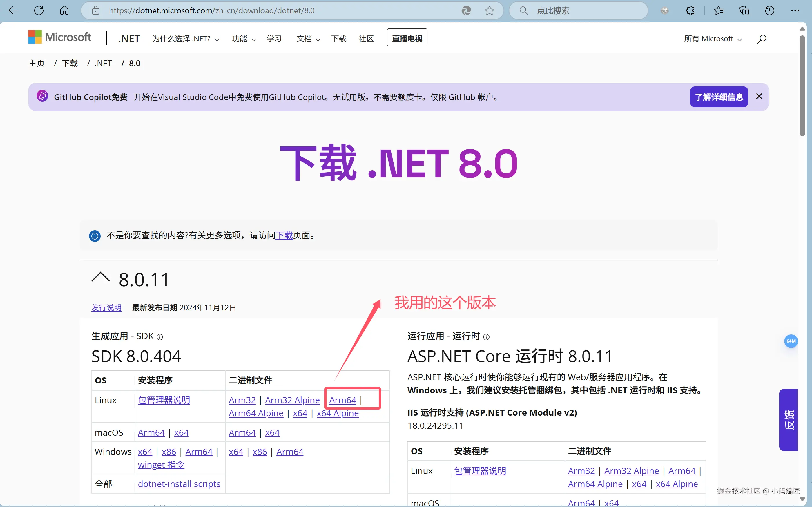Image resolution: width=812 pixels, height=507 pixels.
Task: Expand the 文档 navigation menu
Action: 308,39
